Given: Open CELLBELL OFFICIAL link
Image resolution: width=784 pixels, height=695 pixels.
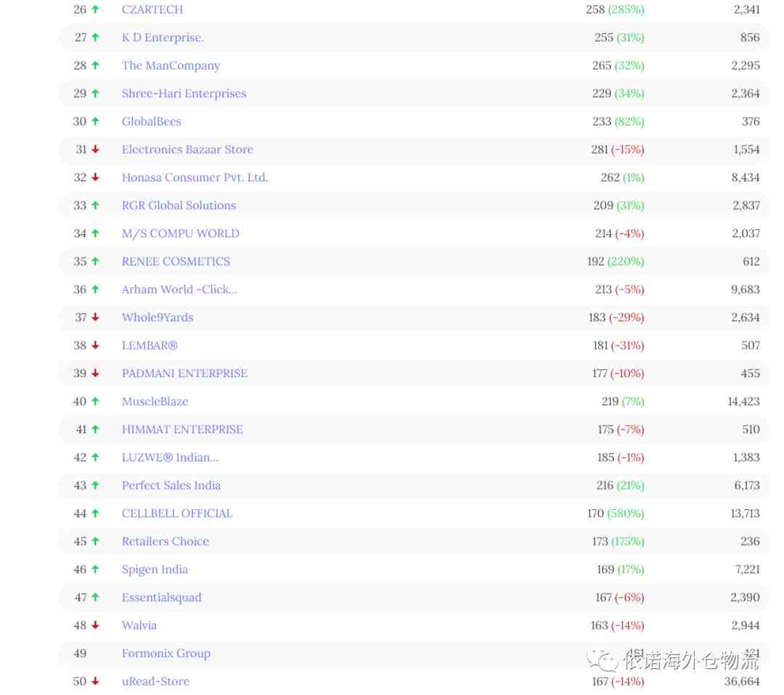Looking at the screenshot, I should 176,513.
